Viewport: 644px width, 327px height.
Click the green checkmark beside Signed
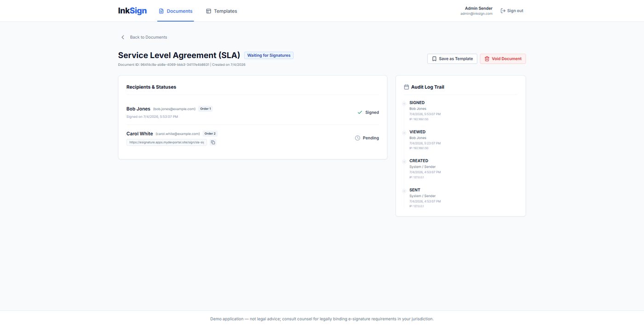point(360,112)
